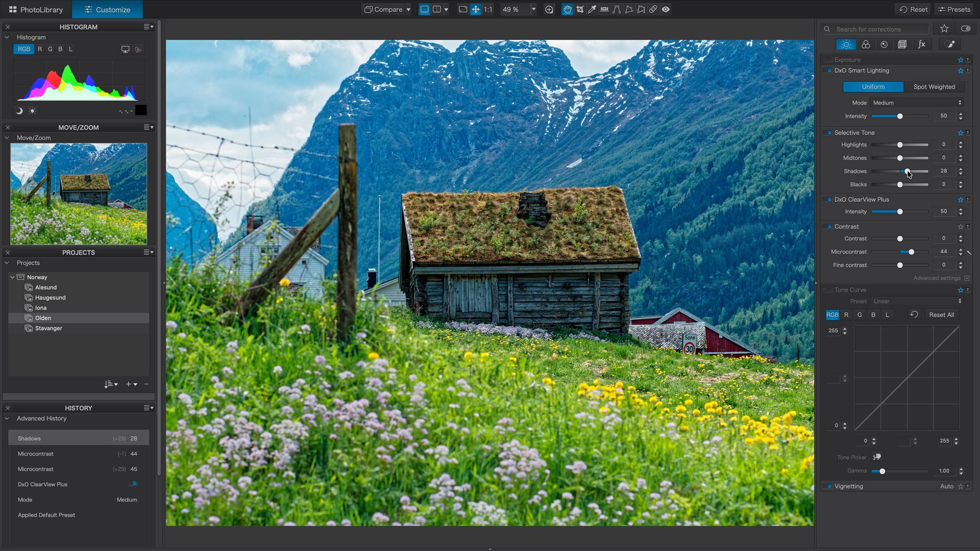Click Reset All in Tone Curve
The height and width of the screenshot is (551, 980).
(x=941, y=315)
